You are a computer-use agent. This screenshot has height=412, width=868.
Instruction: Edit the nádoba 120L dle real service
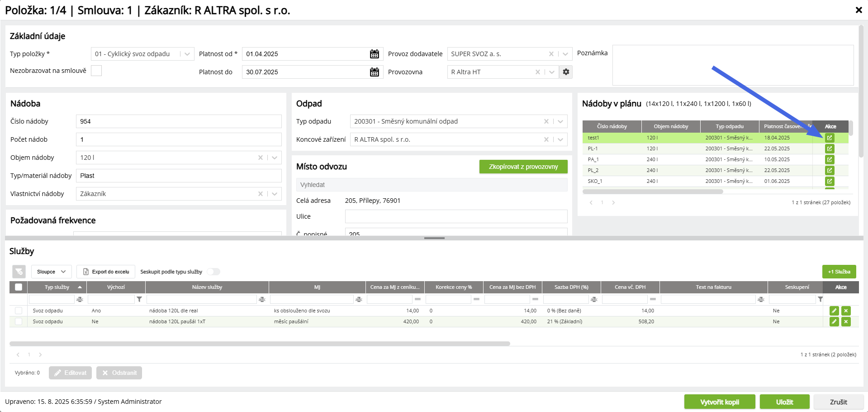834,311
